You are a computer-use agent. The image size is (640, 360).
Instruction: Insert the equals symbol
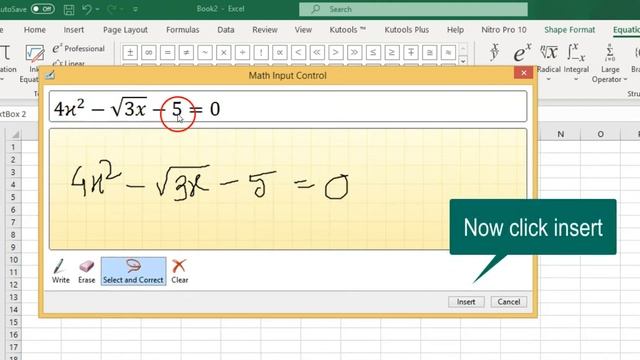(167, 52)
